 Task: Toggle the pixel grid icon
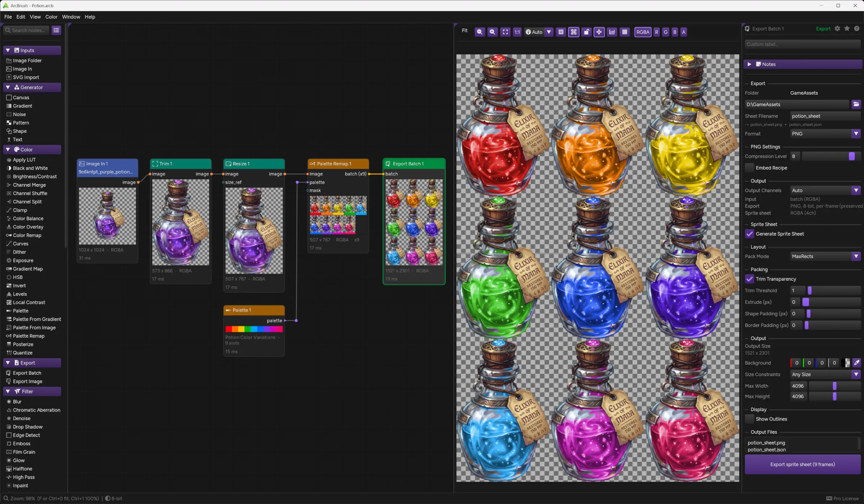[x=625, y=32]
